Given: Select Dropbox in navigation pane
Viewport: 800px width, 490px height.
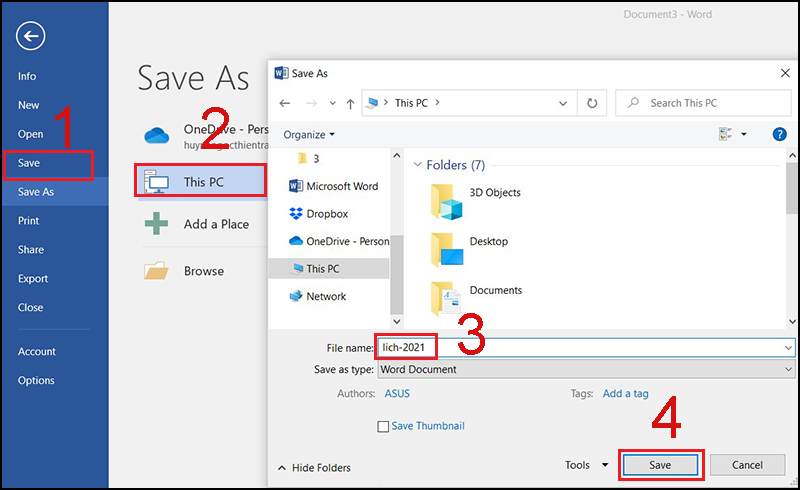Looking at the screenshot, I should (318, 214).
